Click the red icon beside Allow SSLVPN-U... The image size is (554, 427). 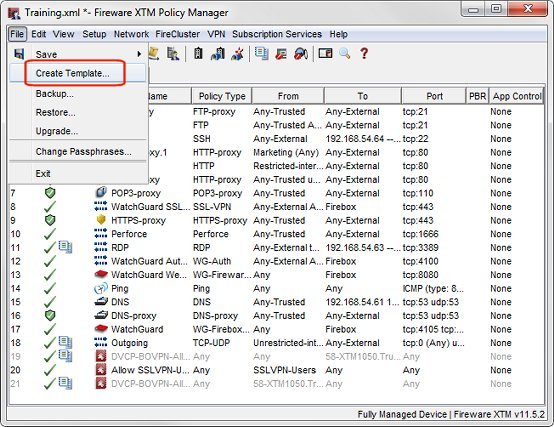point(101,370)
